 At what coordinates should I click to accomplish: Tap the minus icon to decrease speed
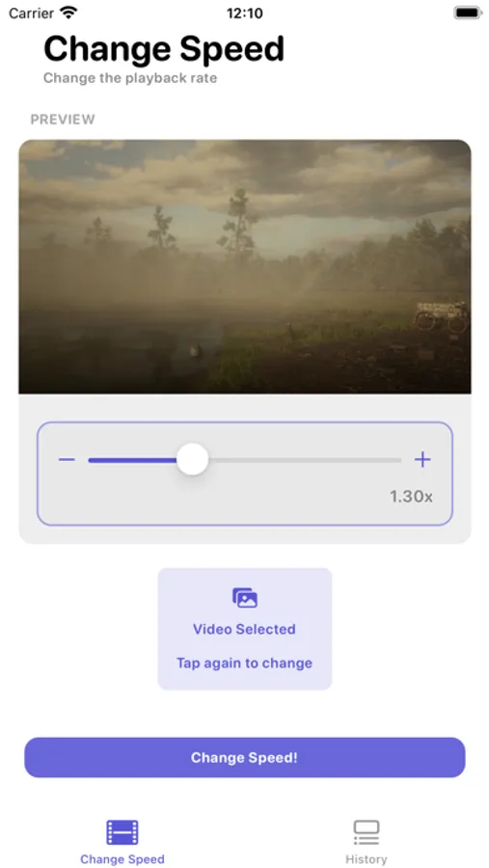(x=67, y=459)
